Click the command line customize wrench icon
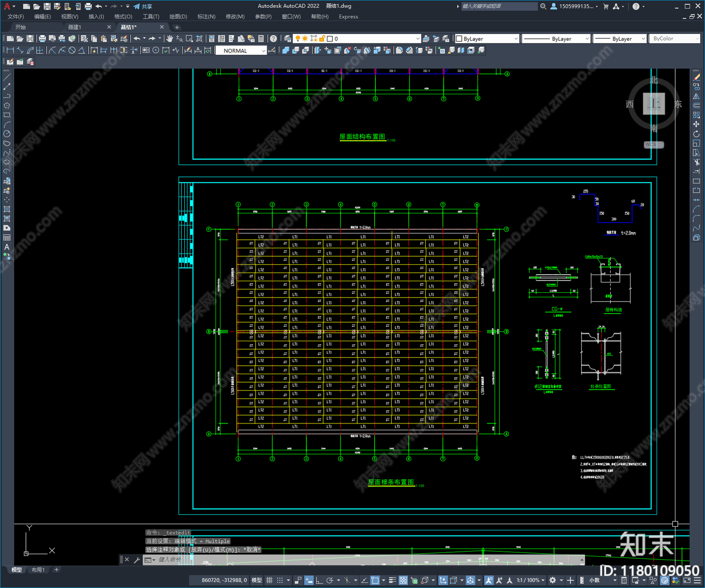Image resolution: width=705 pixels, height=588 pixels. (x=137, y=560)
